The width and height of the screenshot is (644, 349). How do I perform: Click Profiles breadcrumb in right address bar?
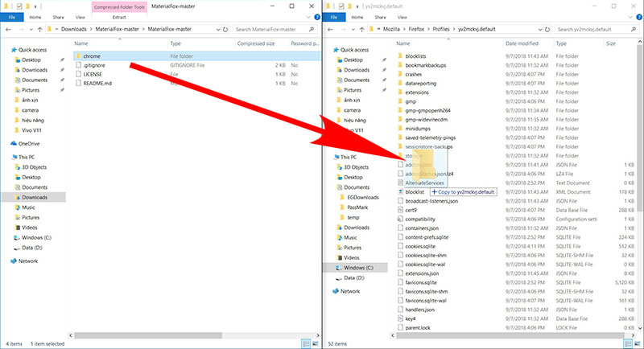pyautogui.click(x=441, y=30)
